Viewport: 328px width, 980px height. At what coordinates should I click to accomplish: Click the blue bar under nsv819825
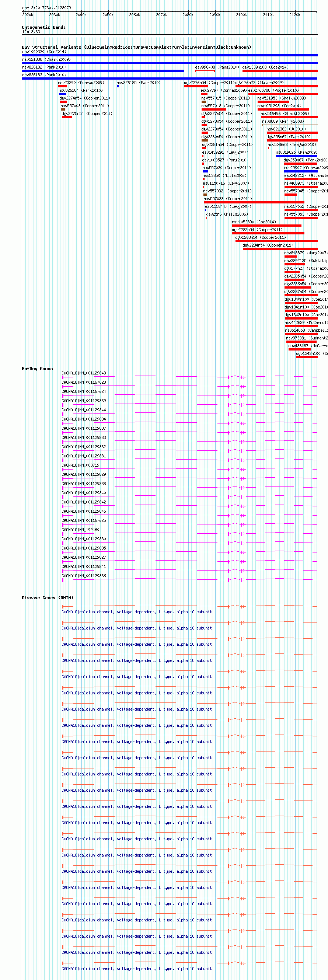tap(296, 156)
